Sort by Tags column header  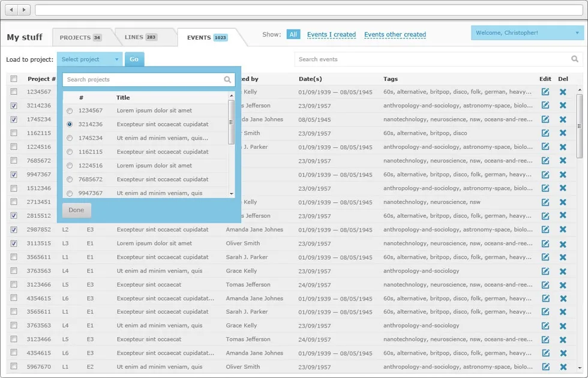(x=391, y=79)
